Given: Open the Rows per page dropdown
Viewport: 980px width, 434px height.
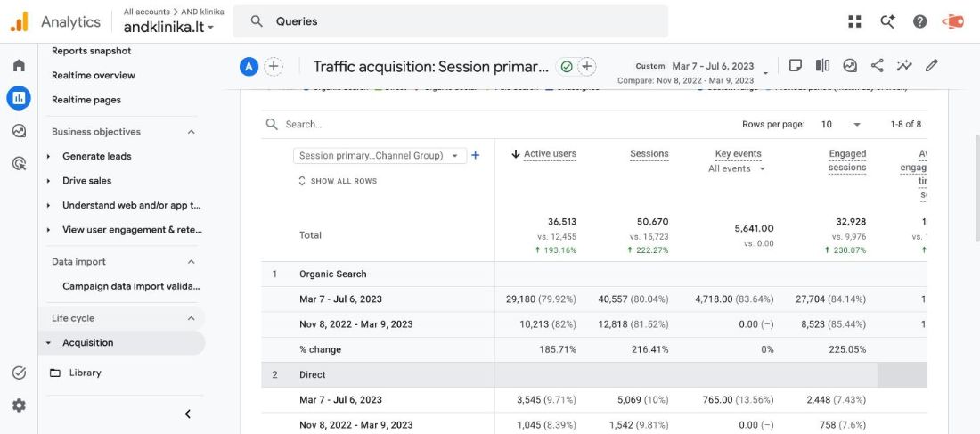Looking at the screenshot, I should pos(841,125).
